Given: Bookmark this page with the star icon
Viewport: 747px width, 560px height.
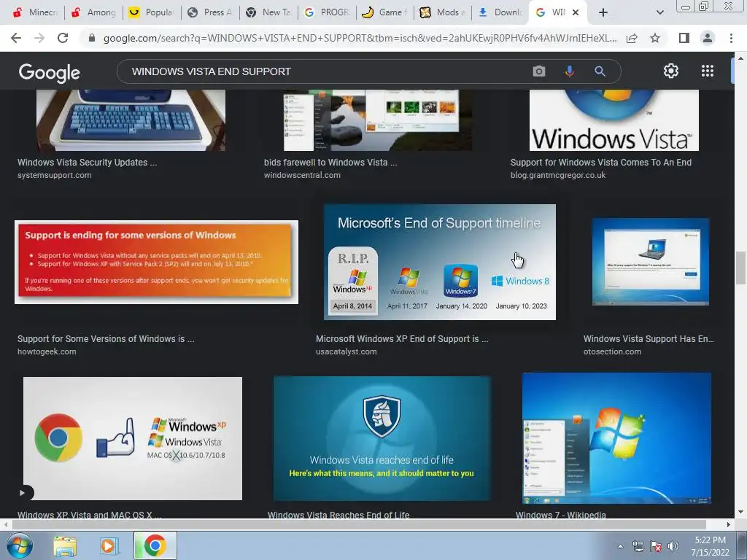Looking at the screenshot, I should coord(655,38).
